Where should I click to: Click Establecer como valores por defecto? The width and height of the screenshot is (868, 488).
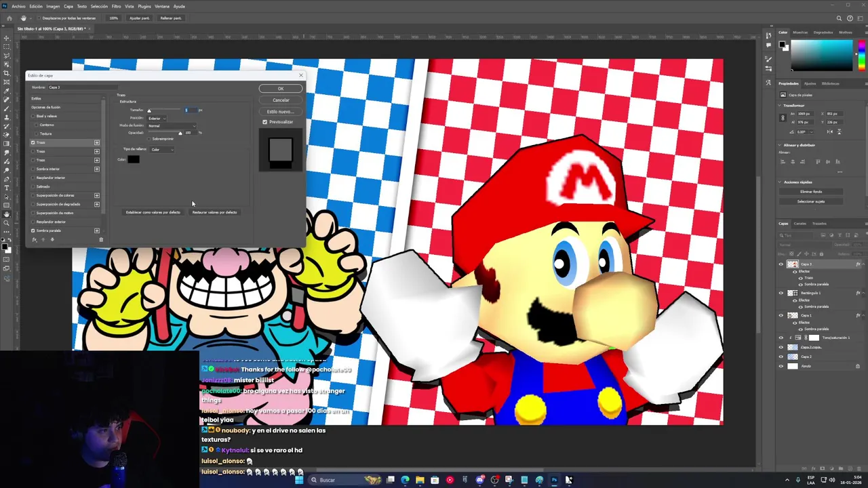pyautogui.click(x=153, y=212)
